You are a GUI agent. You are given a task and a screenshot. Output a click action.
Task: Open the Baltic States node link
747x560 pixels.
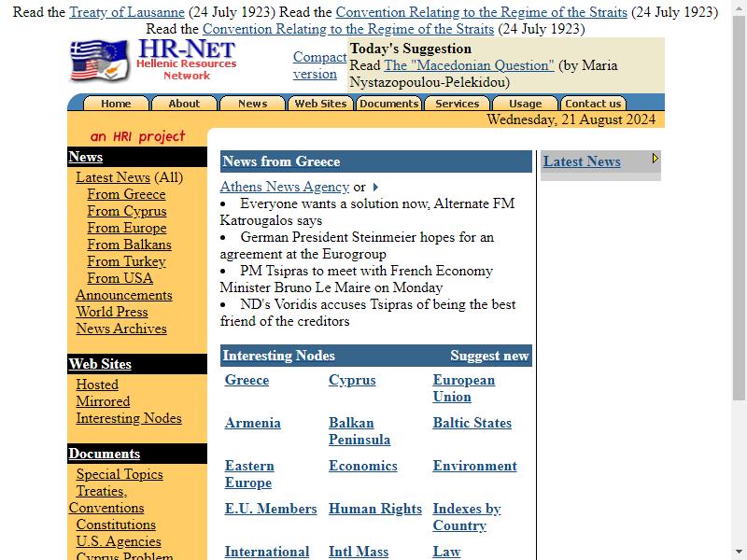click(x=472, y=423)
